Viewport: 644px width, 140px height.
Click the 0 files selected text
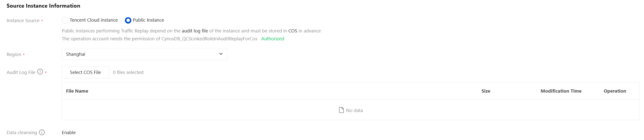coord(128,72)
